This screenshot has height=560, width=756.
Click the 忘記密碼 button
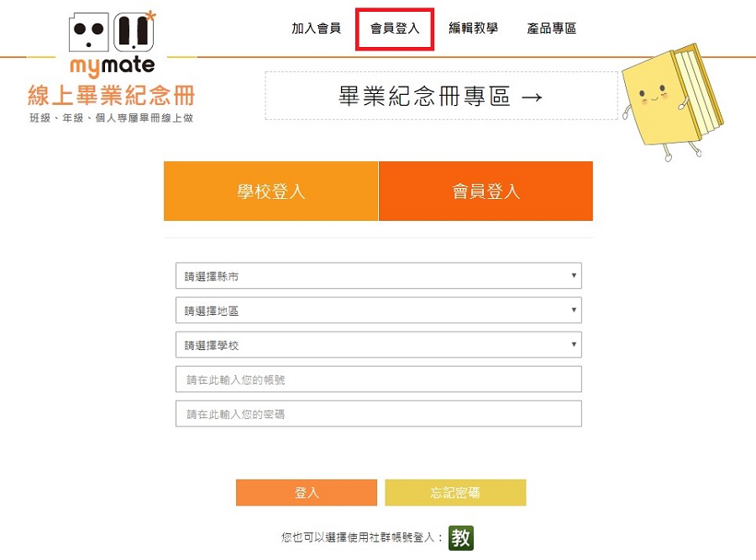pyautogui.click(x=455, y=493)
